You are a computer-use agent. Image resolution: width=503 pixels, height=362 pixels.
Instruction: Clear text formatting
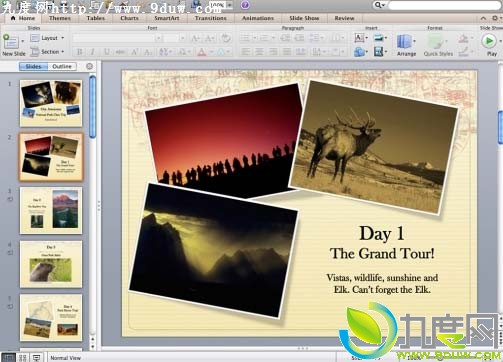click(226, 38)
